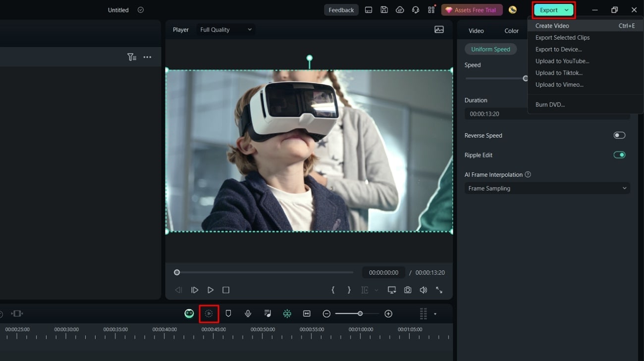Zoom in the timeline with plus icon
644x361 pixels.
388,313
